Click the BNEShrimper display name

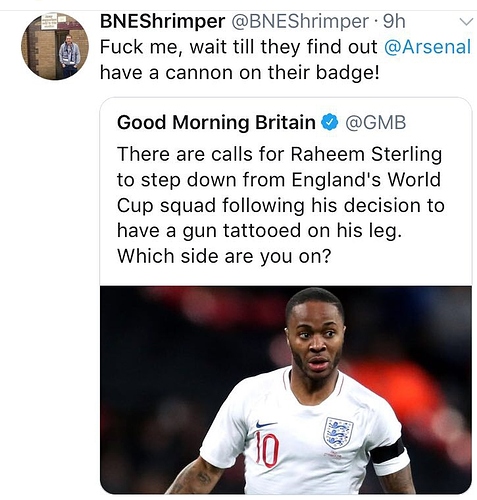pyautogui.click(x=163, y=21)
